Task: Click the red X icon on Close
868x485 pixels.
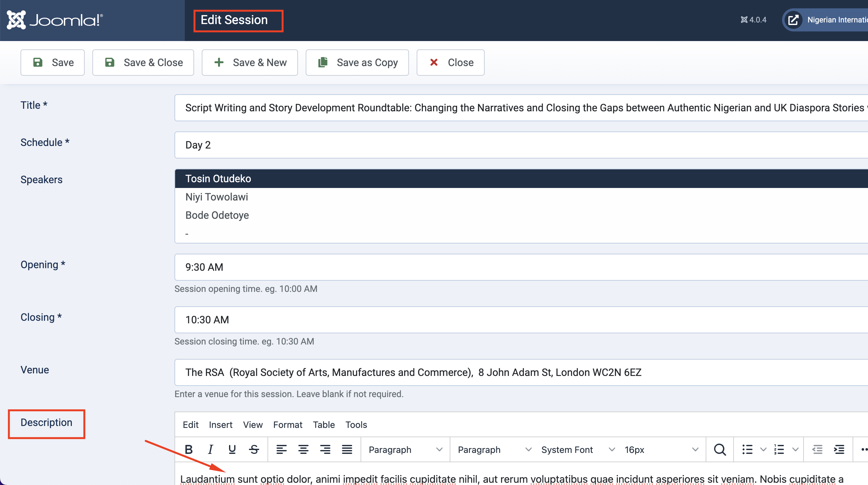Action: coord(434,62)
